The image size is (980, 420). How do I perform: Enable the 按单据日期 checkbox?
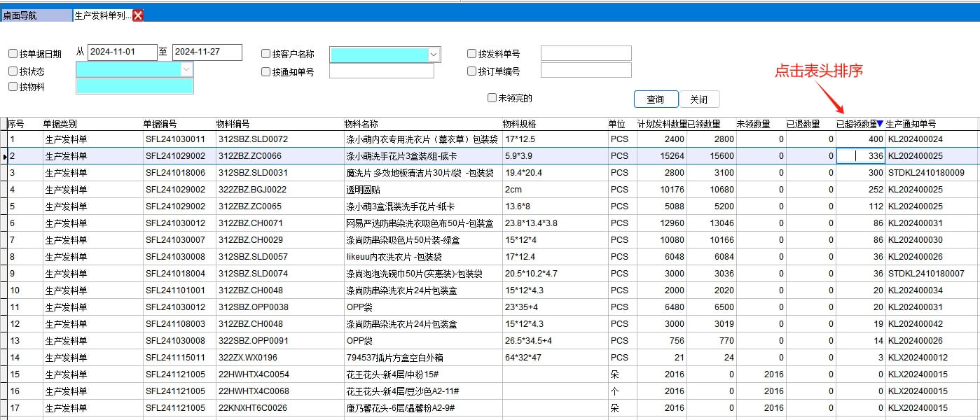click(x=13, y=54)
